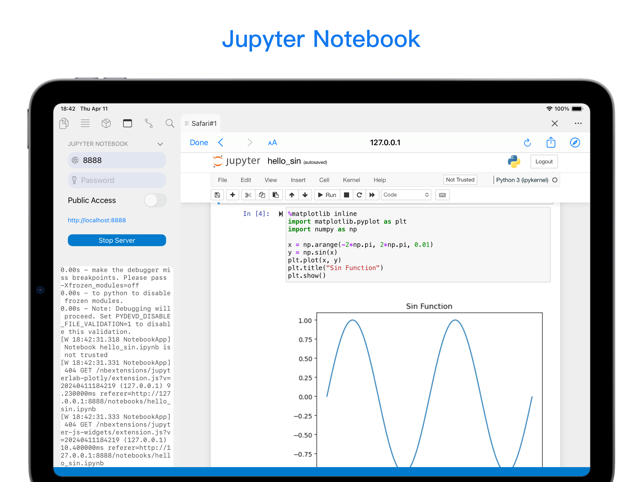Click the kernel idle circle indicator
643x482 pixels.
point(555,180)
